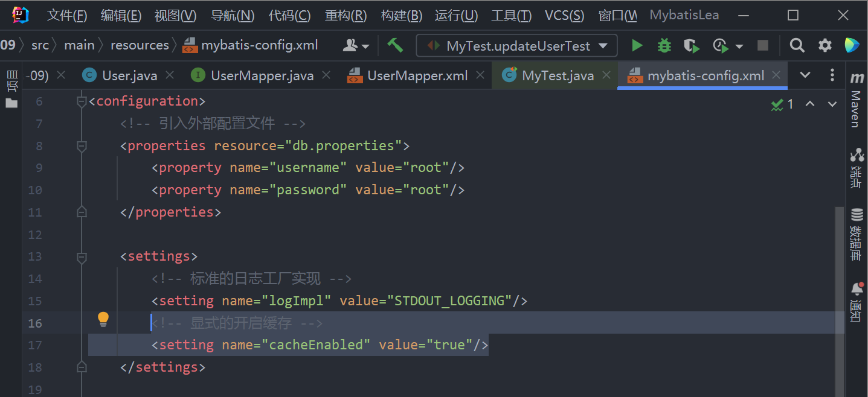
Task: Fold the settings block on line 13
Action: (x=82, y=256)
